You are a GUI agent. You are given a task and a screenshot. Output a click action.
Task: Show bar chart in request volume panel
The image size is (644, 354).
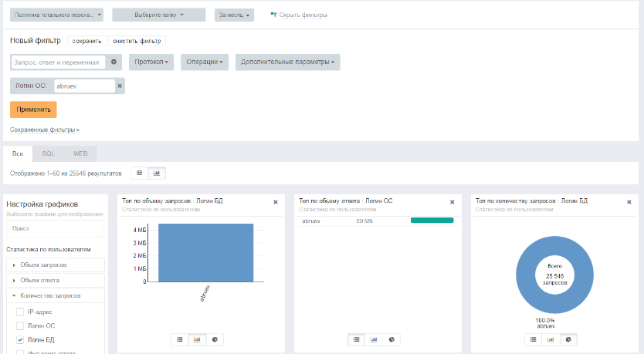click(197, 339)
